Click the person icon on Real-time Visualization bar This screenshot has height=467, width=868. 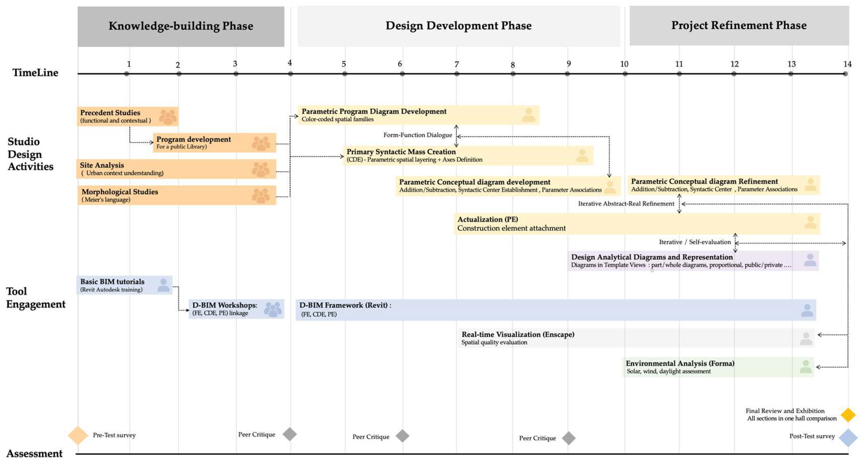coord(806,338)
